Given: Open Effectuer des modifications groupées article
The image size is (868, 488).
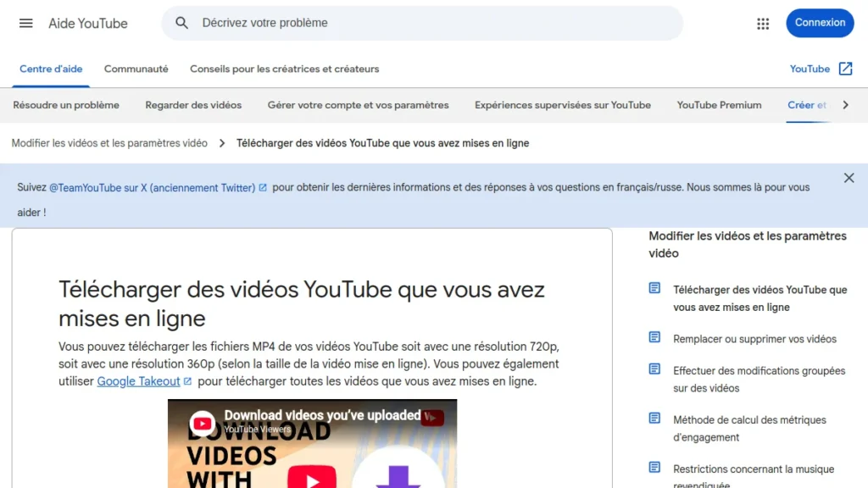Looking at the screenshot, I should point(759,379).
